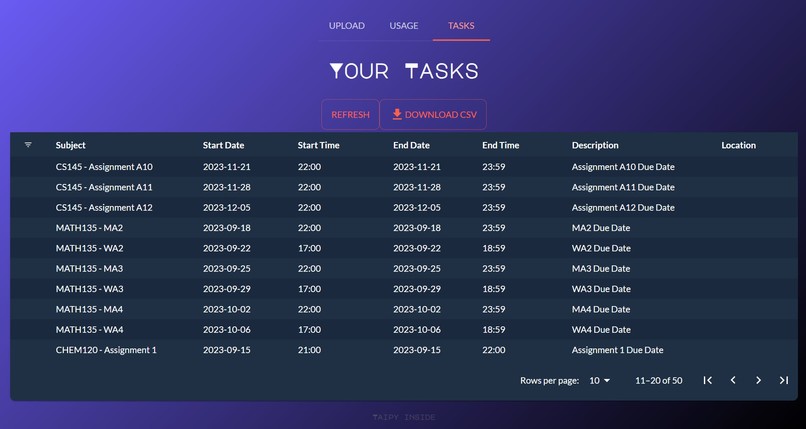The width and height of the screenshot is (806, 429).
Task: Click the Taipy Inside footer text
Action: (x=404, y=417)
